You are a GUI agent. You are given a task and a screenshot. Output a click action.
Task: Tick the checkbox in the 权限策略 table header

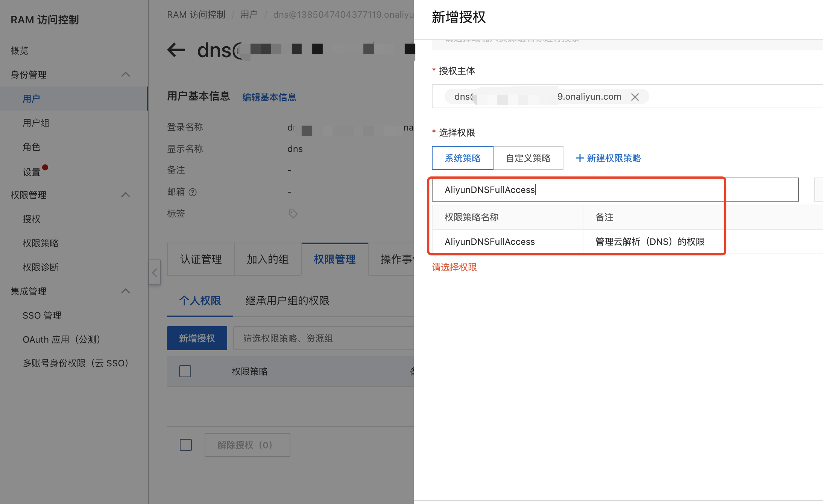point(185,371)
